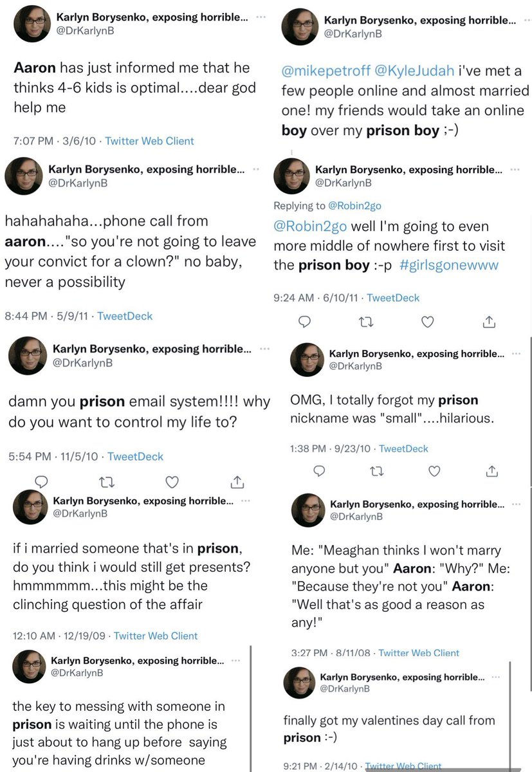
Task: Retweet the #girlsgonewww prison boy tweet
Action: tap(366, 322)
